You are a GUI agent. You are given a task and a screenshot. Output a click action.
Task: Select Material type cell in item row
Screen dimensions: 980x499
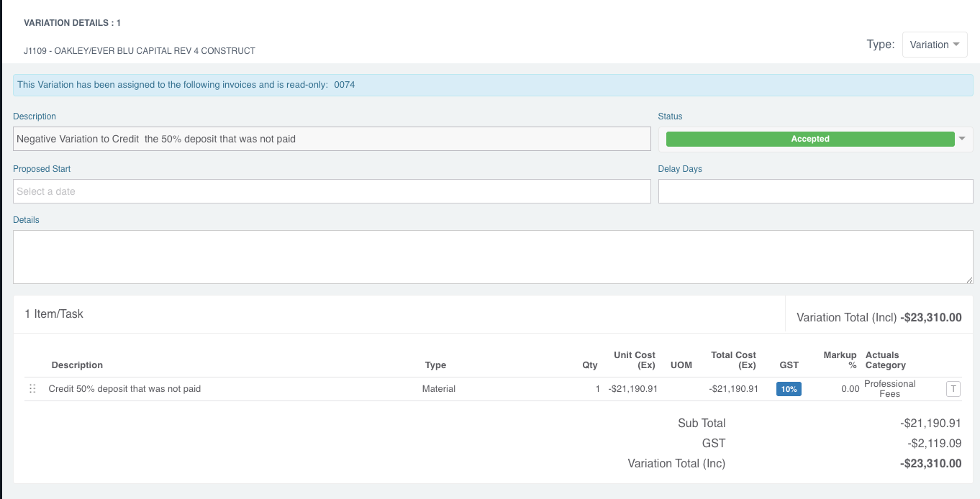point(439,389)
